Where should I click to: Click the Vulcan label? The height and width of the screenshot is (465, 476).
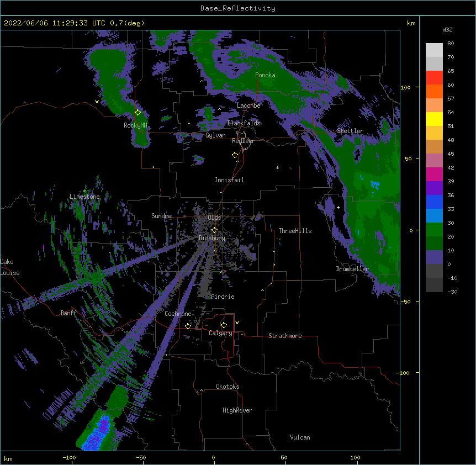click(x=300, y=437)
